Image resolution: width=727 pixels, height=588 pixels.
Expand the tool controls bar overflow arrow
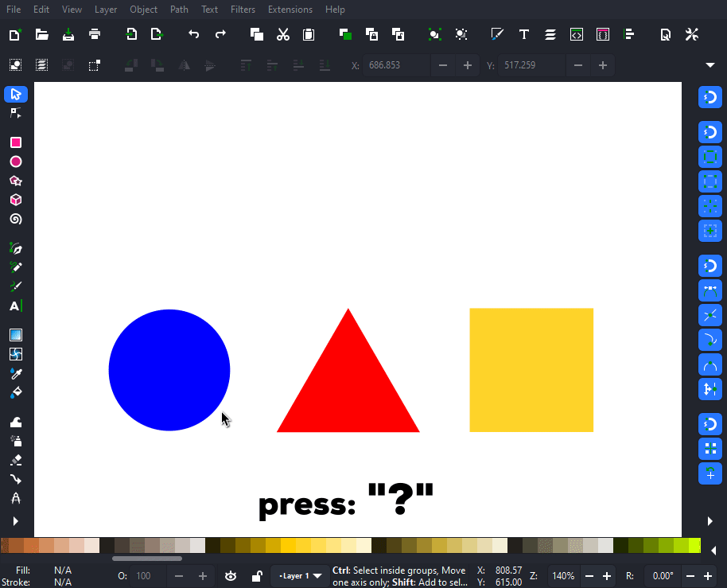pyautogui.click(x=710, y=65)
